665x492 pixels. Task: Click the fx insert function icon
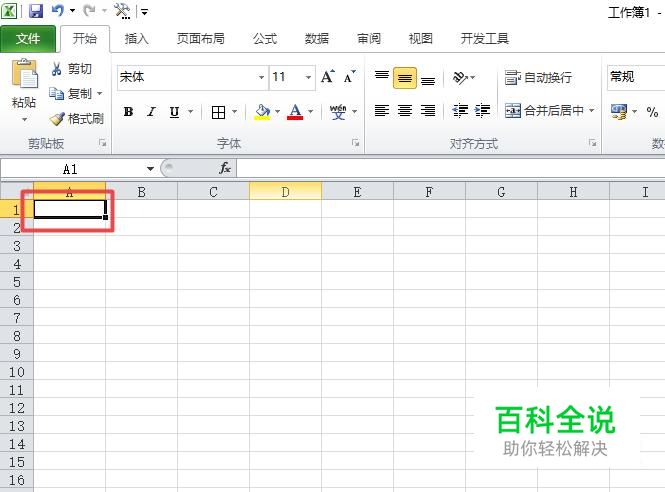[x=225, y=168]
